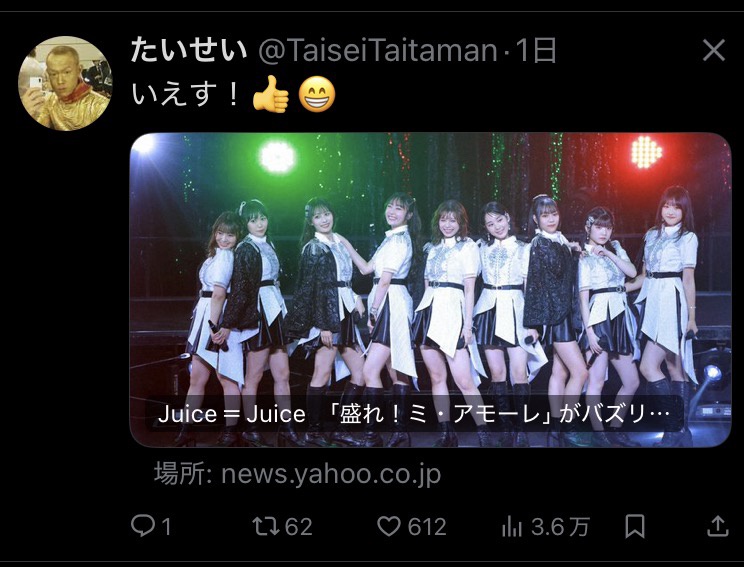
Task: Retweet the post using the arrows icon
Action: coord(266,527)
